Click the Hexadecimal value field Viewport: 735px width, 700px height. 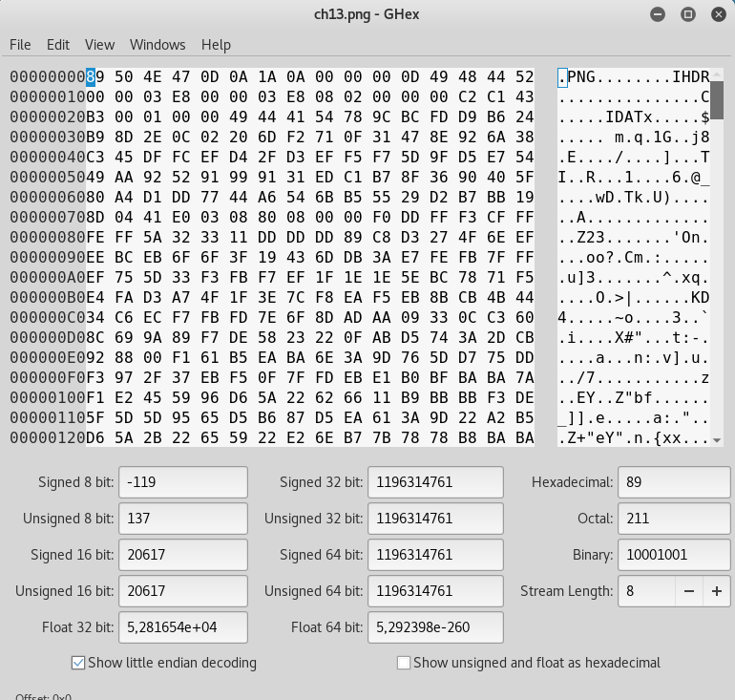point(673,482)
